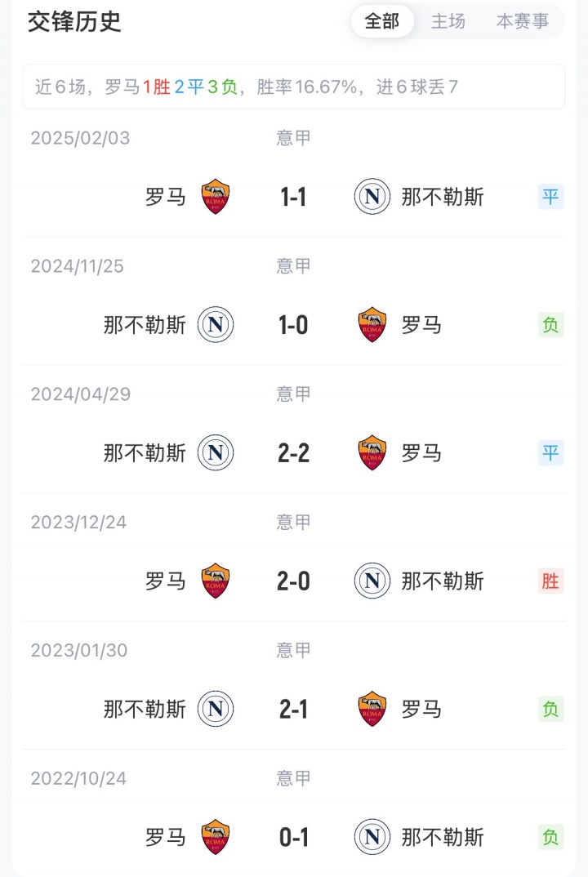This screenshot has height=877, width=588.
Task: Switch to the 主场 tab
Action: click(x=448, y=22)
